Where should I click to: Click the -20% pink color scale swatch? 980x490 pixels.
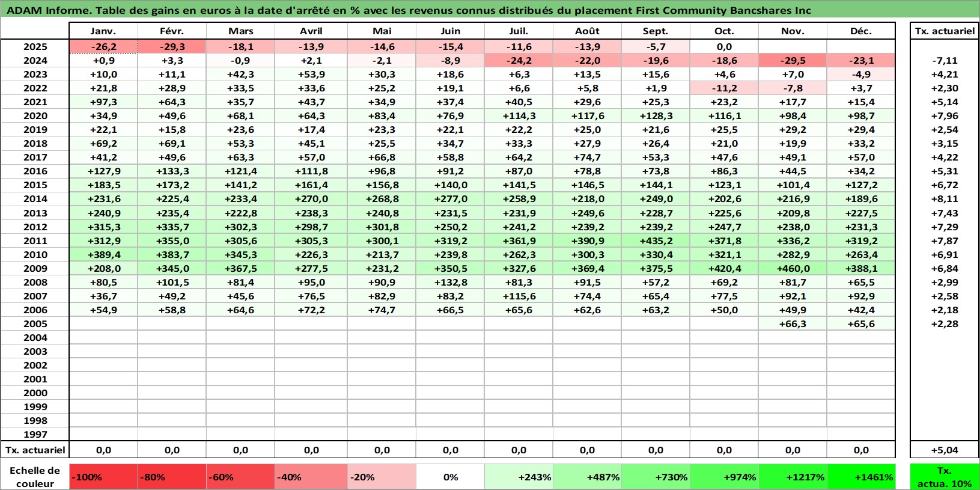tap(382, 477)
